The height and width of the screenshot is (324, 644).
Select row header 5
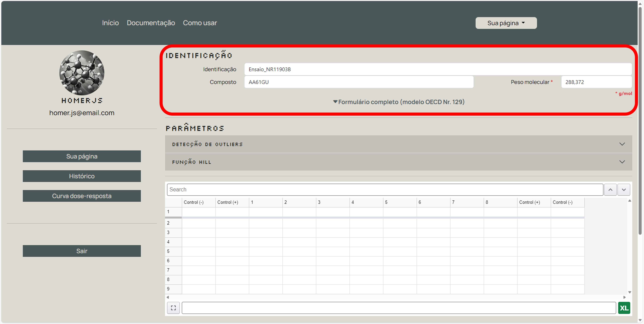click(173, 251)
